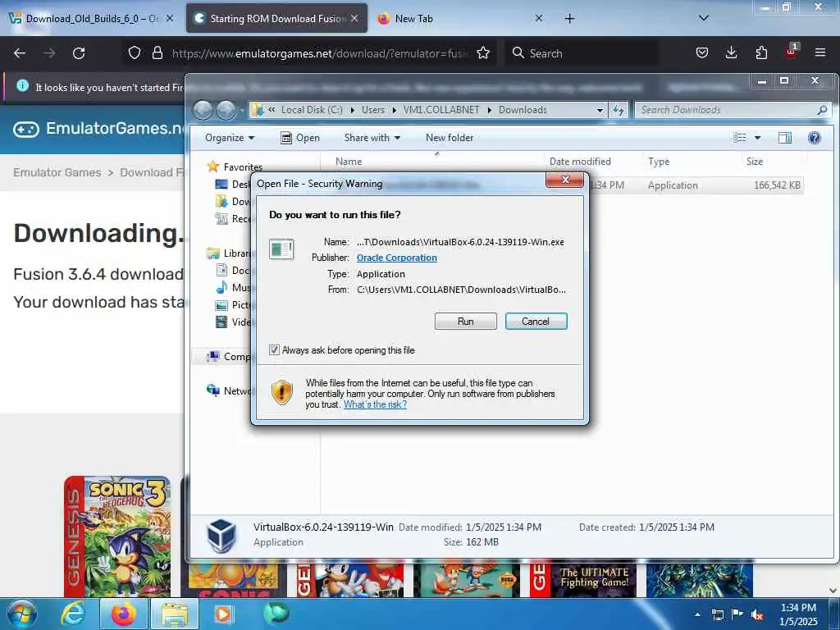Screen dimensions: 840x630
Task: Change the view icon in Explorer
Action: (x=740, y=138)
